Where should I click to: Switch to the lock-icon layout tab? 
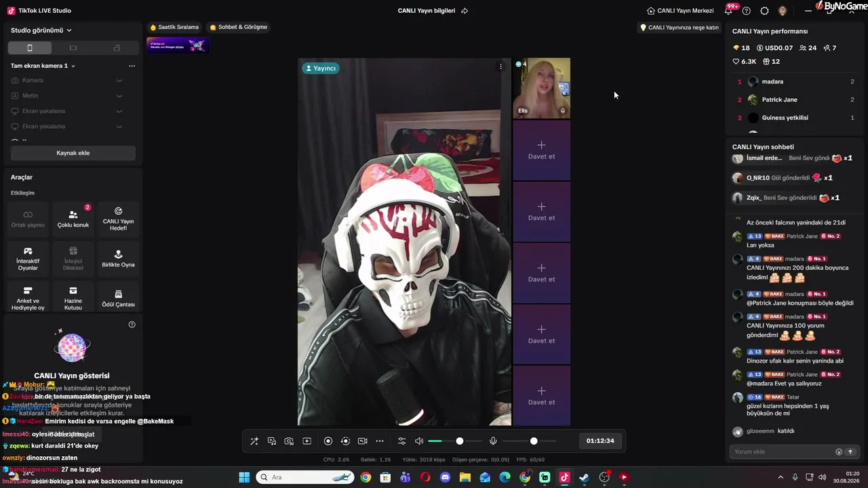click(x=117, y=48)
